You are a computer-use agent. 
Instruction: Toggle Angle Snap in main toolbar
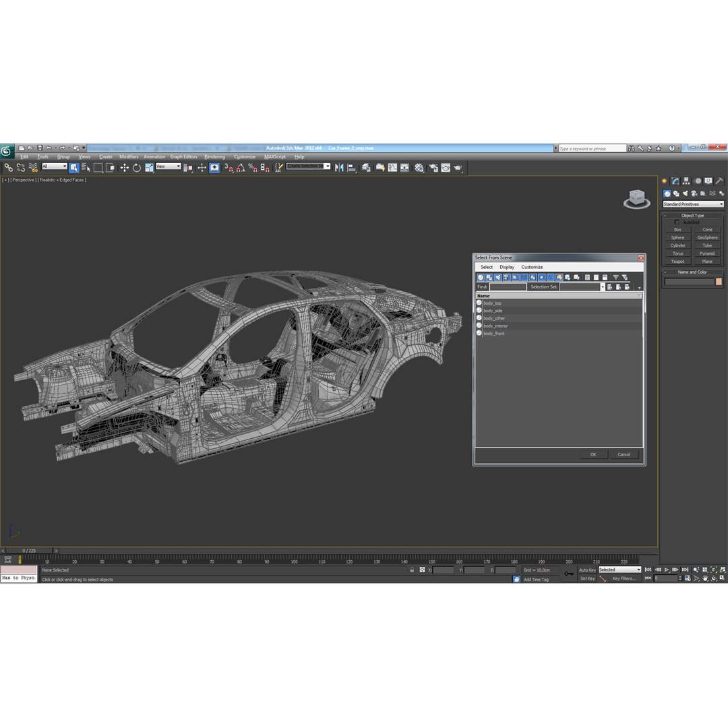coord(241,168)
